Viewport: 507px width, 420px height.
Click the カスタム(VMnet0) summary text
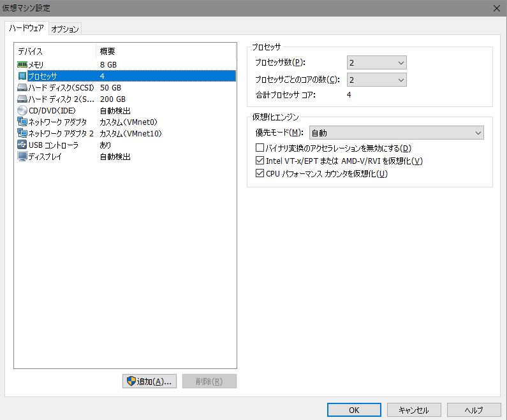pos(128,122)
